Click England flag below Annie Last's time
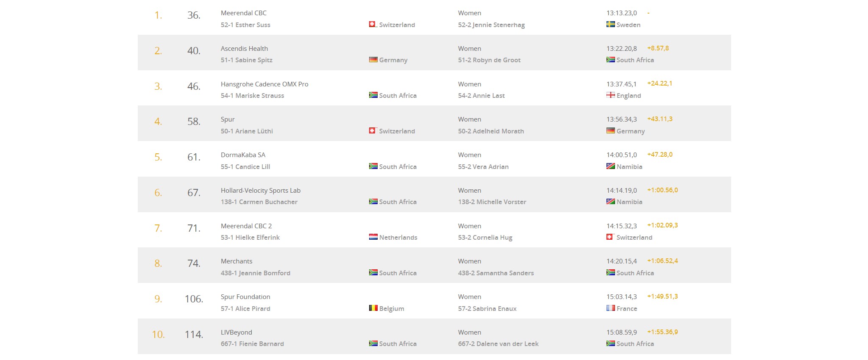 tap(610, 95)
